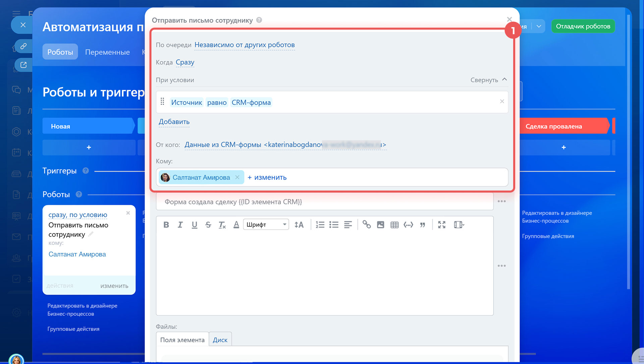
Task: Change the text color
Action: coord(236,225)
